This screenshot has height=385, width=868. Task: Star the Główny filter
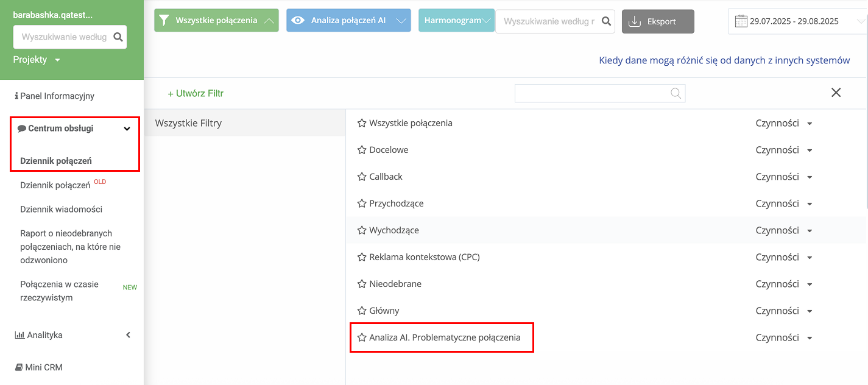(362, 311)
